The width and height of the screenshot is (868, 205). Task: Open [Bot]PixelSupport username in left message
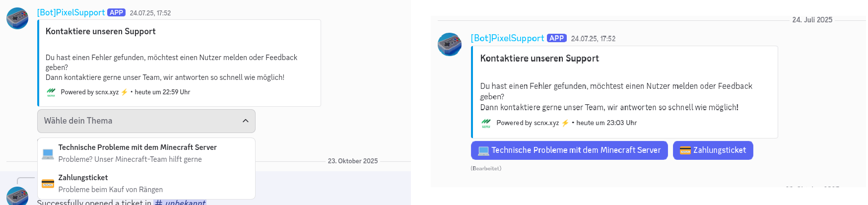[71, 12]
